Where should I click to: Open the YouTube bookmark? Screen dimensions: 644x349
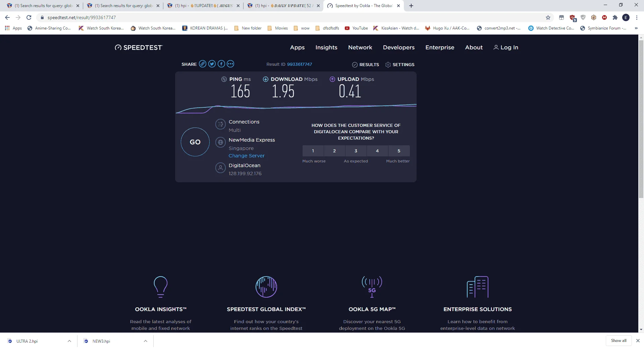[x=356, y=28]
